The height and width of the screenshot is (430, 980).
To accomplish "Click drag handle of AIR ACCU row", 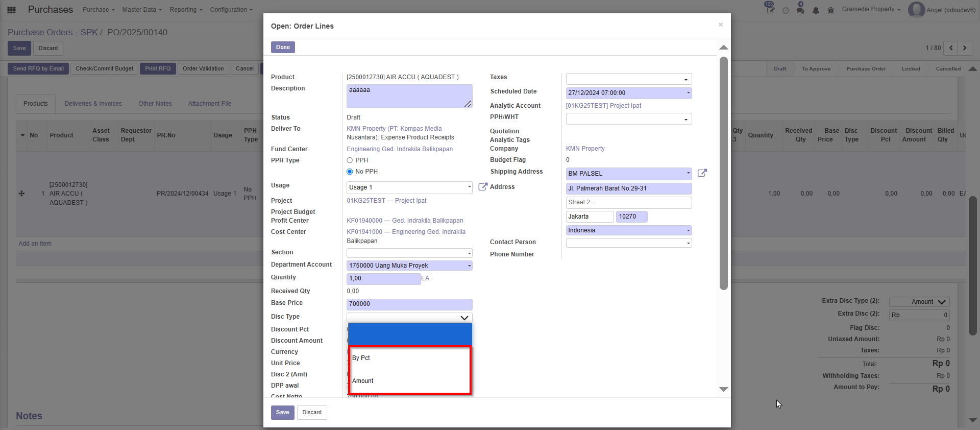I will pyautogui.click(x=21, y=194).
